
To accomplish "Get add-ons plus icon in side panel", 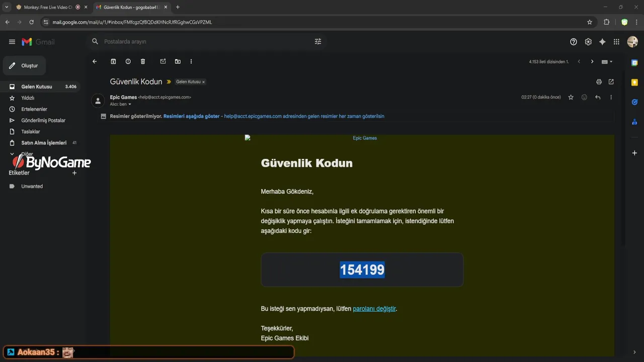I will click(x=634, y=153).
